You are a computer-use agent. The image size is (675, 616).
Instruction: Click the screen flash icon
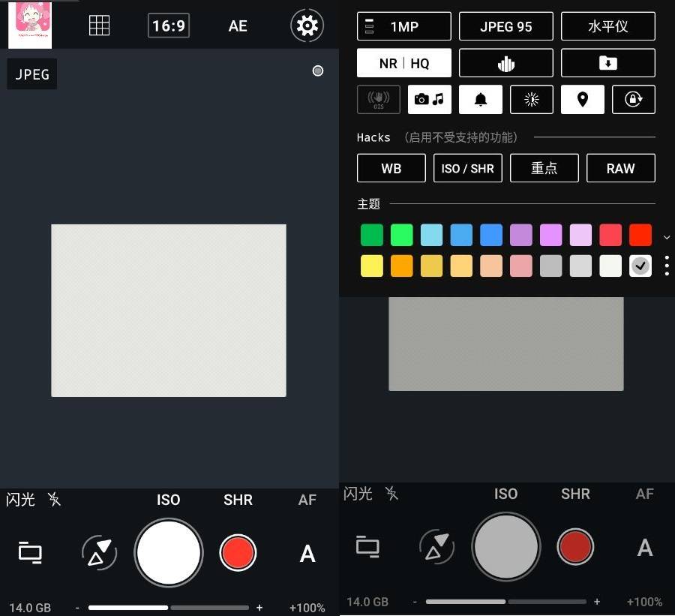(532, 99)
